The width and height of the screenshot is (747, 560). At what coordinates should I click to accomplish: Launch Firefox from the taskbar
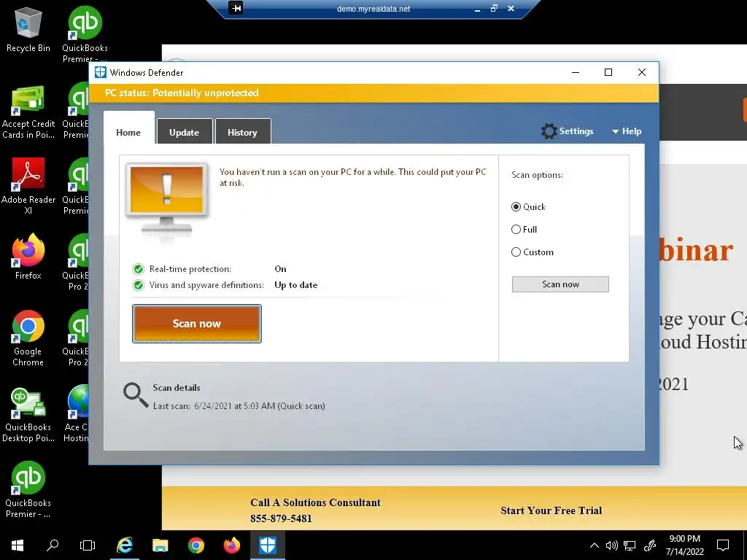[232, 545]
